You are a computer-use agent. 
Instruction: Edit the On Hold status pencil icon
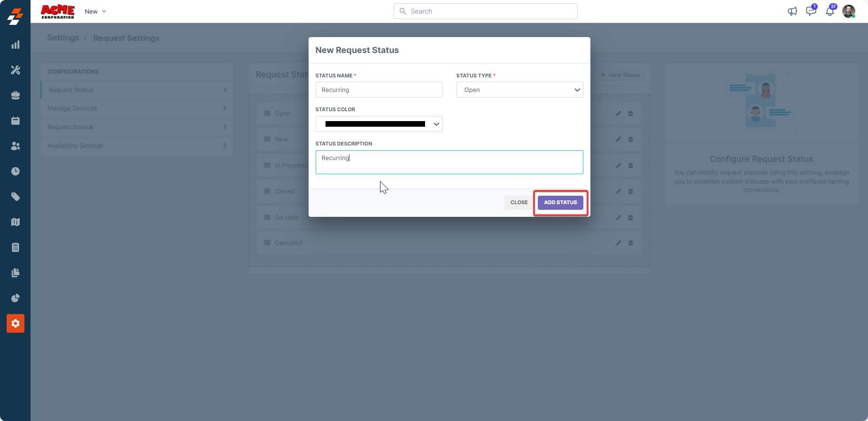(x=619, y=217)
